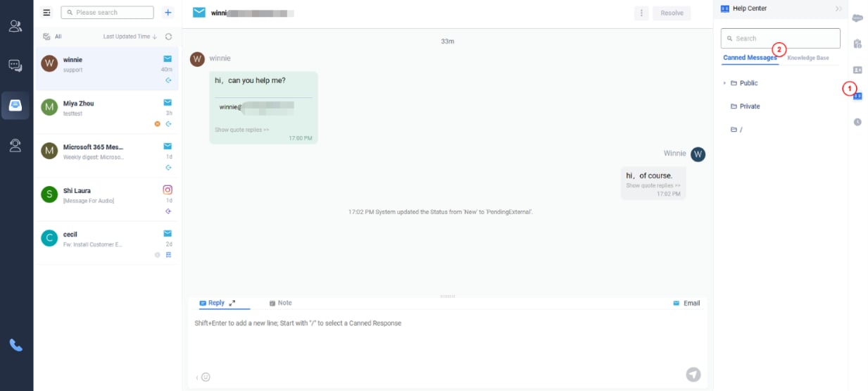This screenshot has height=391, width=868.
Task: Toggle the conversation list menu icon
Action: 47,13
